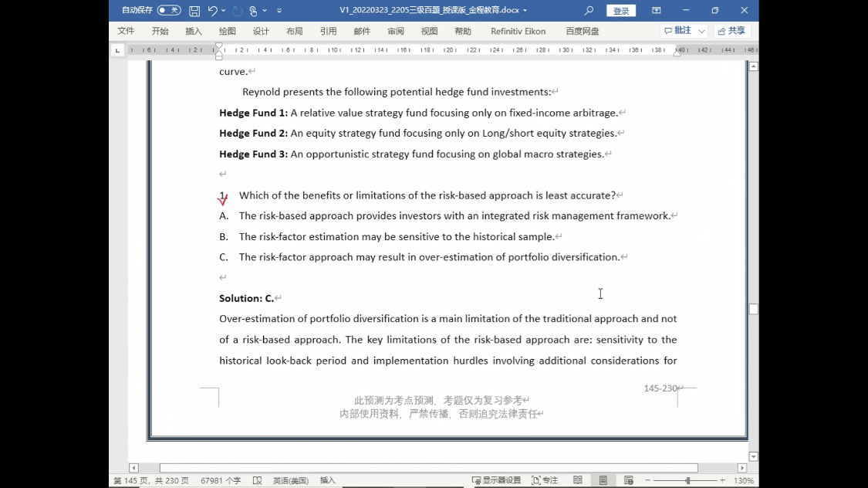
Task: Click the vertical scrollbar down arrow
Action: click(754, 456)
